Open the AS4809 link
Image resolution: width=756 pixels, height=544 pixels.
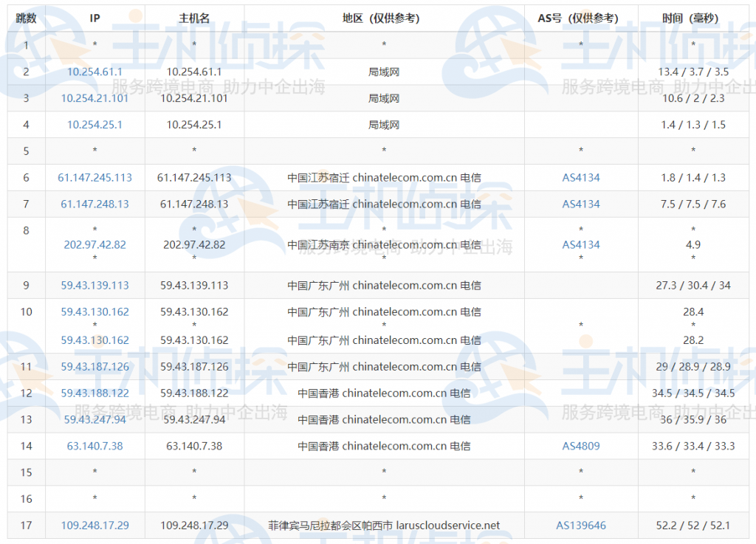(581, 446)
